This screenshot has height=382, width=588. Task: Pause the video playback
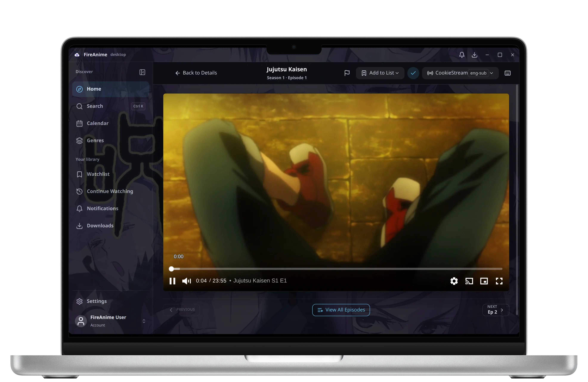(172, 281)
